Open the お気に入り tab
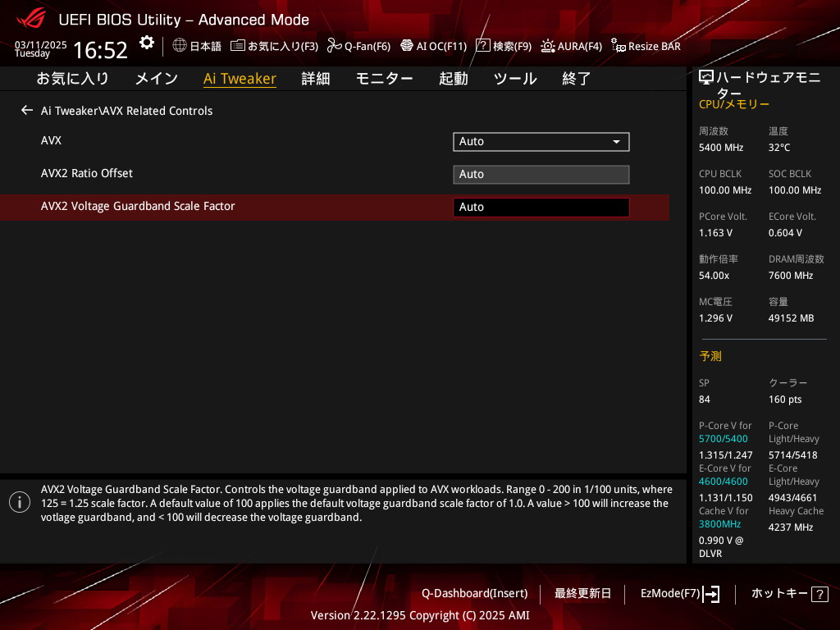The height and width of the screenshot is (630, 840). pyautogui.click(x=73, y=79)
